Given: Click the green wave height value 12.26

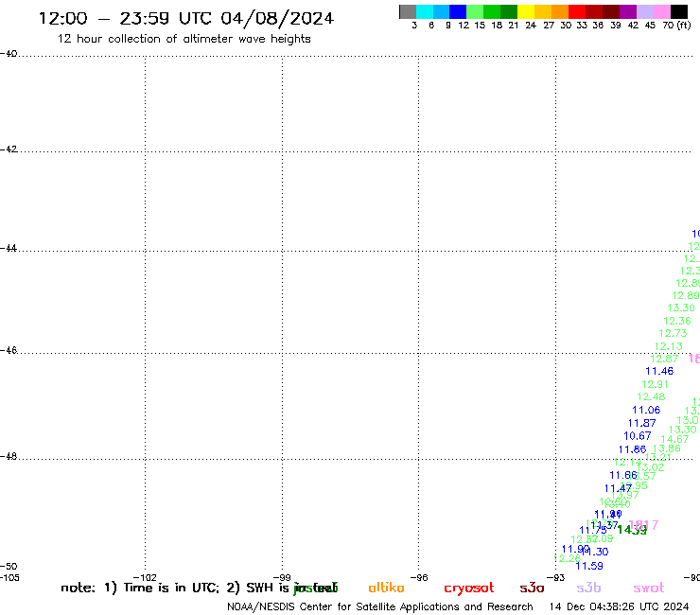Looking at the screenshot, I should pos(567,559).
